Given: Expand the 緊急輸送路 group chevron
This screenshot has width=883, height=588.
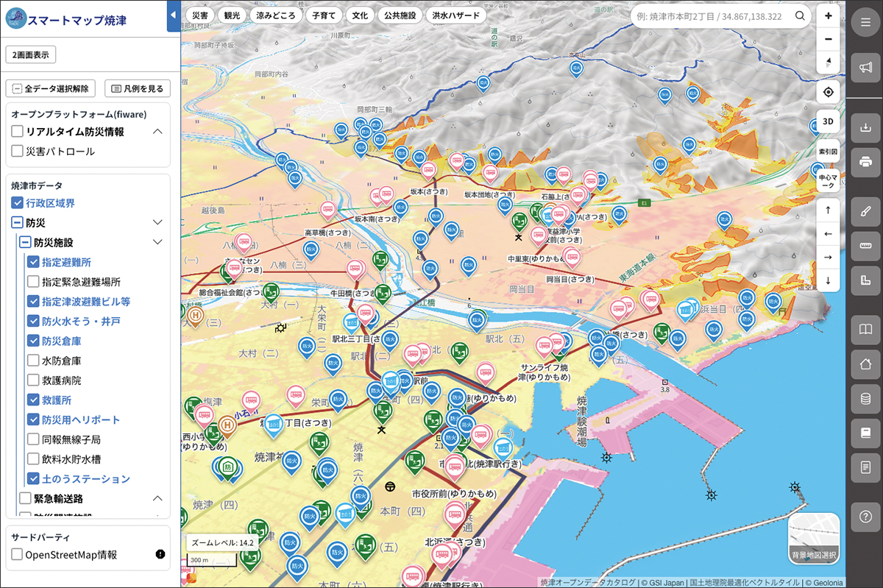Looking at the screenshot, I should (157, 498).
